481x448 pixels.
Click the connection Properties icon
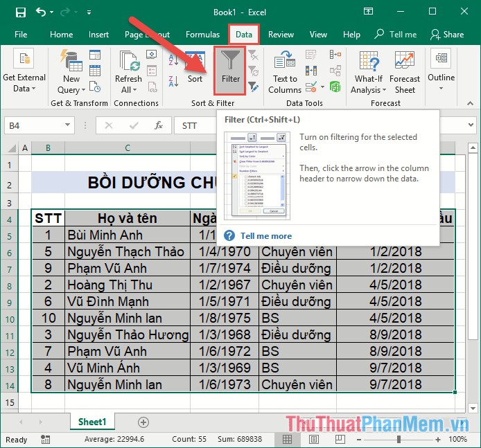pyautogui.click(x=152, y=71)
